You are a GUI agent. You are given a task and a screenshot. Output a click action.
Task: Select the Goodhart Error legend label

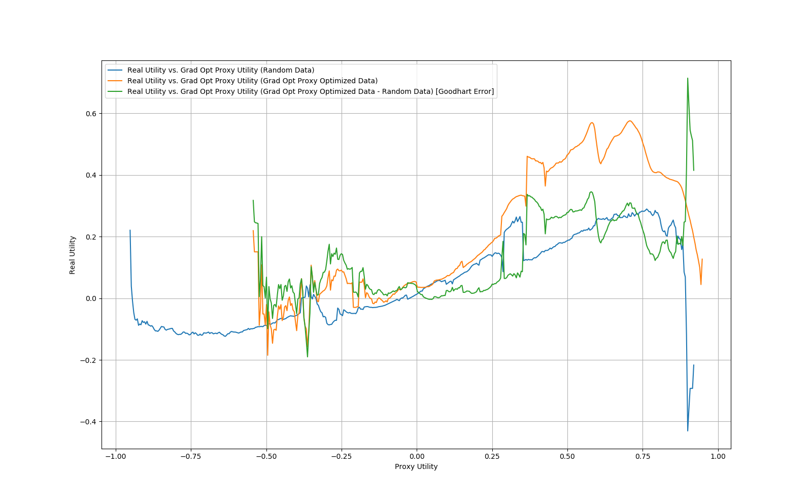pos(310,91)
